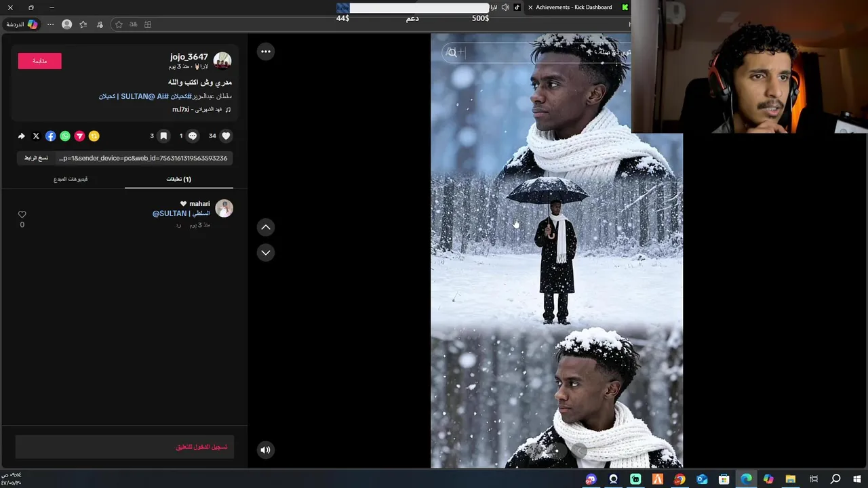Image resolution: width=868 pixels, height=488 pixels.
Task: Open Microsoft Store from the taskbar
Action: (724, 479)
